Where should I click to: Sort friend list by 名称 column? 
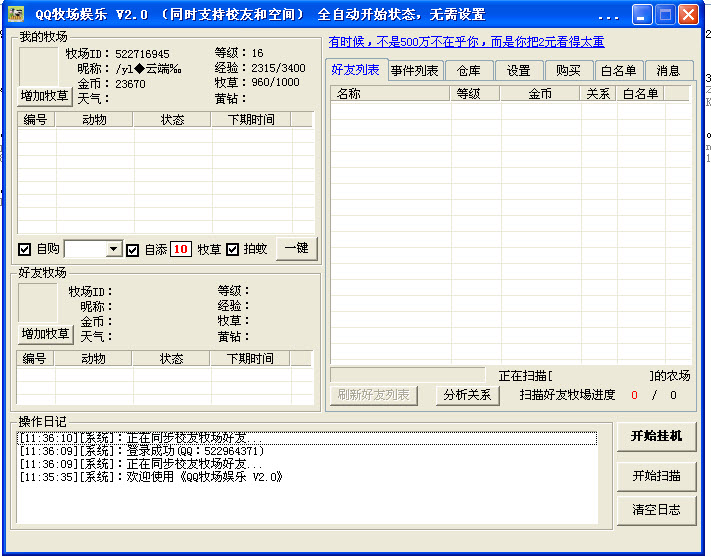[390, 93]
